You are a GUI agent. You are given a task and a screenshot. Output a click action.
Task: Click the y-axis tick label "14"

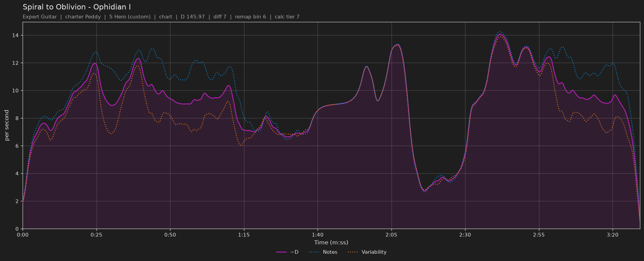pyautogui.click(x=16, y=35)
